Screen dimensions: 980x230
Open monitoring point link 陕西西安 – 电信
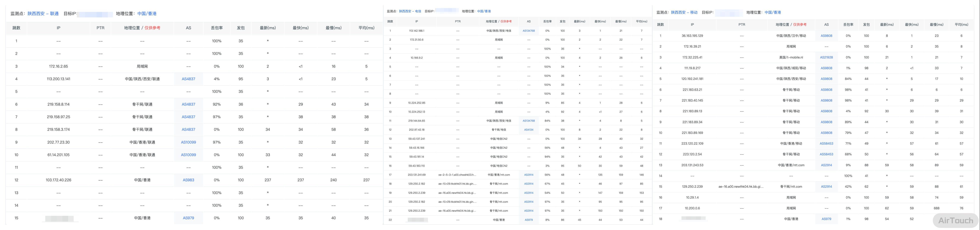tap(410, 11)
